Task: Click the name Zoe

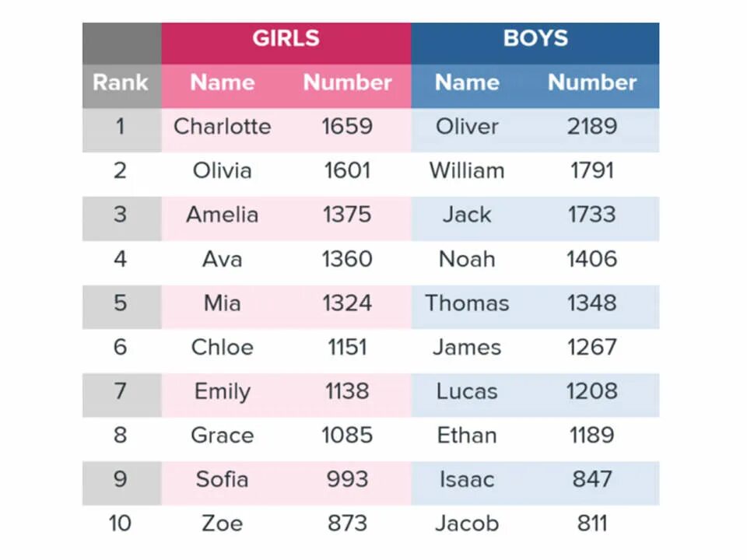Action: coord(223,523)
